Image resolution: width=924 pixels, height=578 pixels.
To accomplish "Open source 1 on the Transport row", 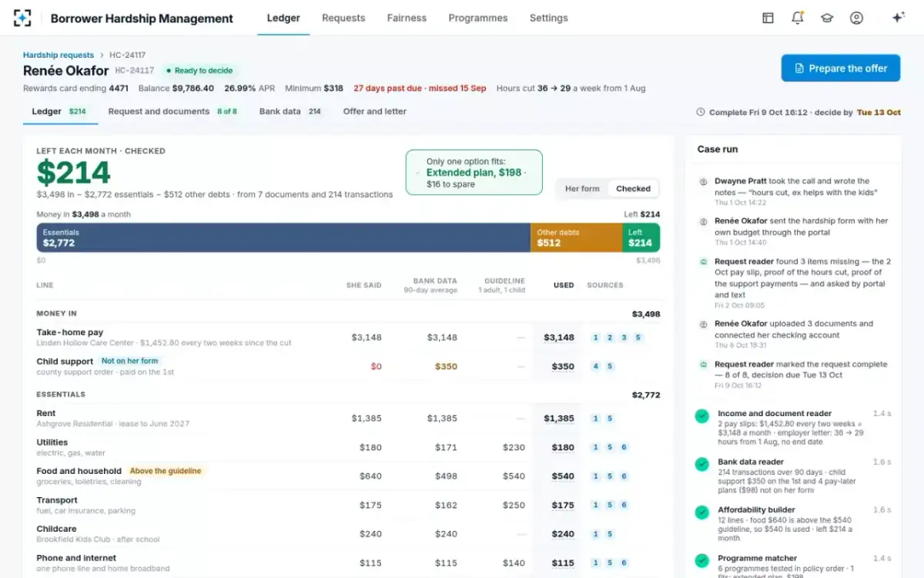I will [595, 506].
